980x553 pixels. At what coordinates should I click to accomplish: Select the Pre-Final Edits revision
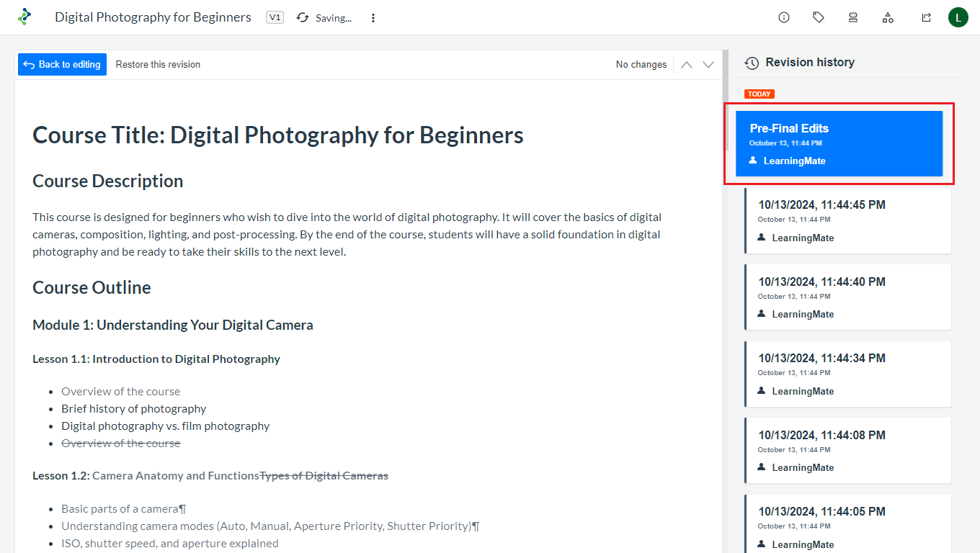839,143
